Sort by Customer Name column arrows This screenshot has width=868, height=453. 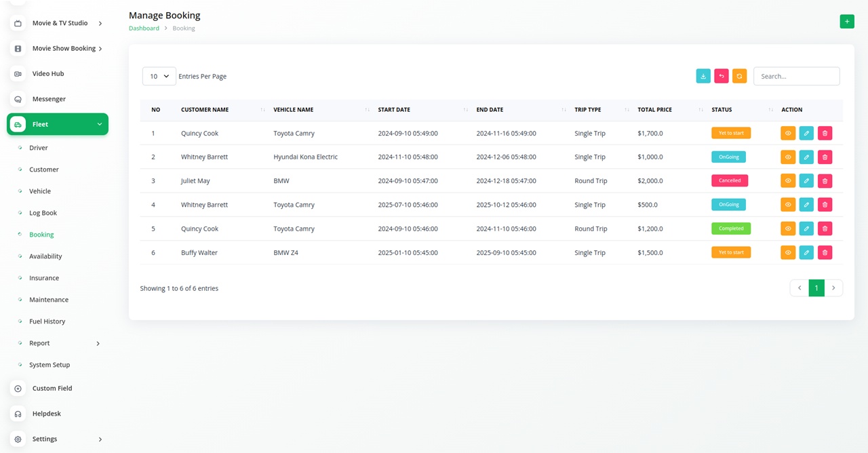tap(262, 110)
